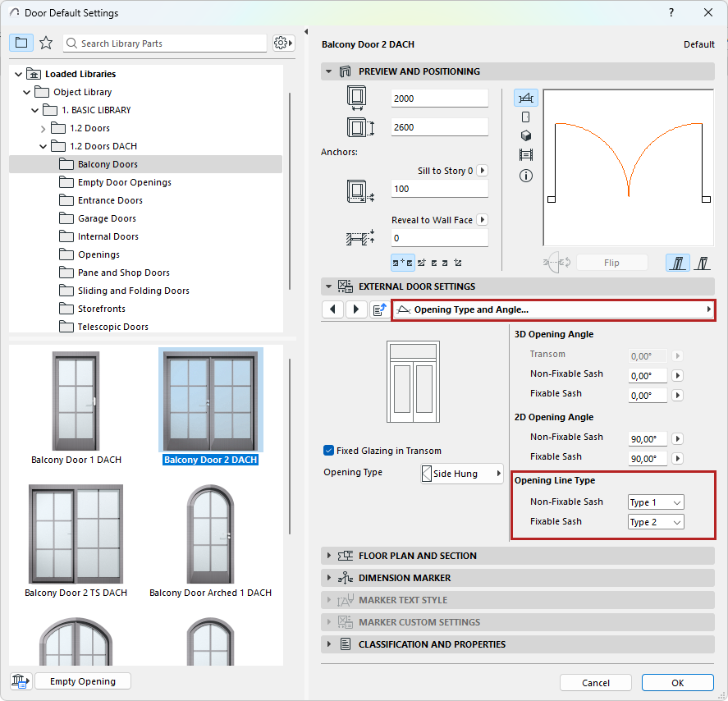Click the Empty Opening button
The height and width of the screenshot is (701, 728).
[83, 681]
